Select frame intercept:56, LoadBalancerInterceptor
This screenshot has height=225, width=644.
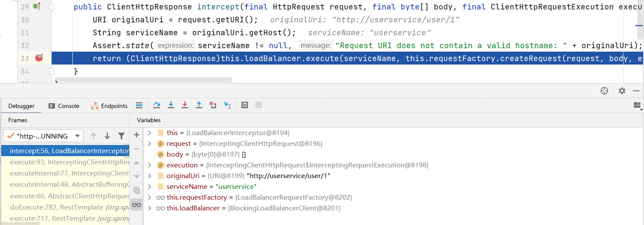(x=65, y=151)
